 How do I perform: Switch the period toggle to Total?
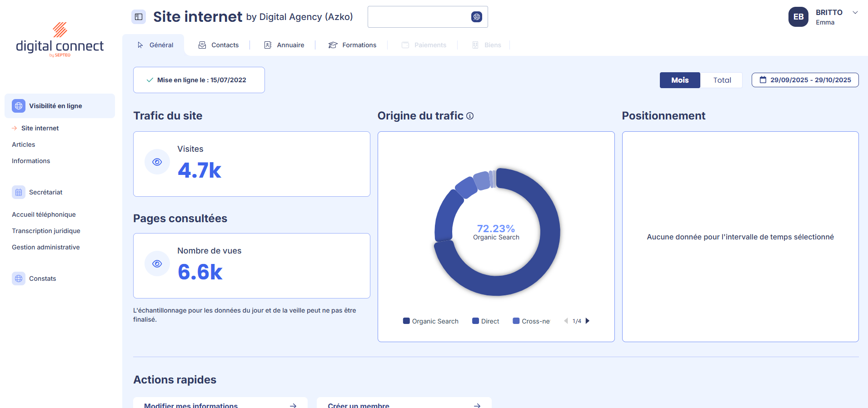tap(722, 80)
